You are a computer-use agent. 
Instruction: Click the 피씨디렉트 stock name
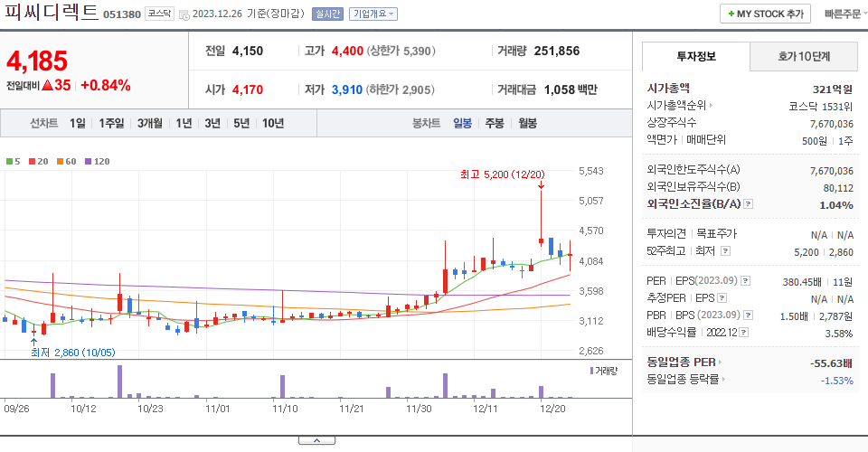(52, 12)
